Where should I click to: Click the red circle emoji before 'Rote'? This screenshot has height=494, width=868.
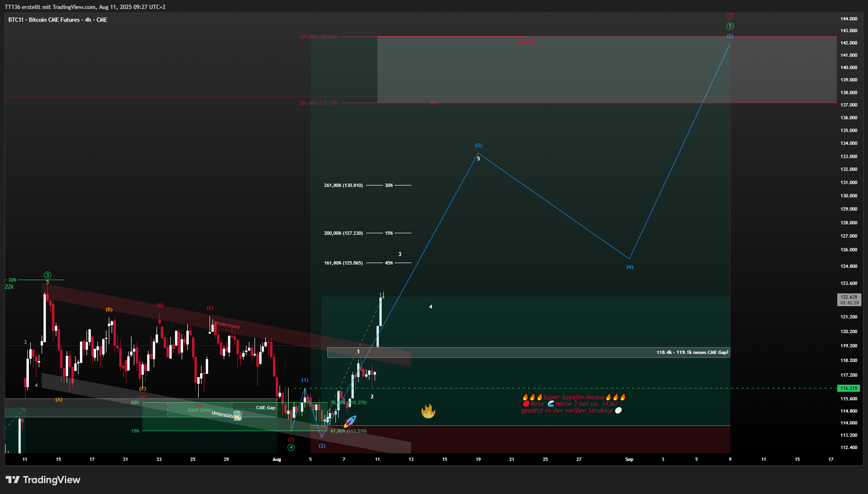526,404
